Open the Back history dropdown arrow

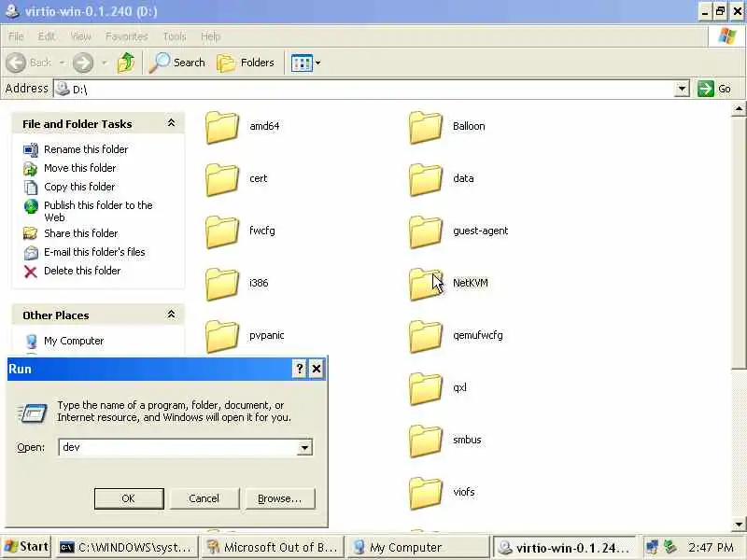click(x=62, y=63)
